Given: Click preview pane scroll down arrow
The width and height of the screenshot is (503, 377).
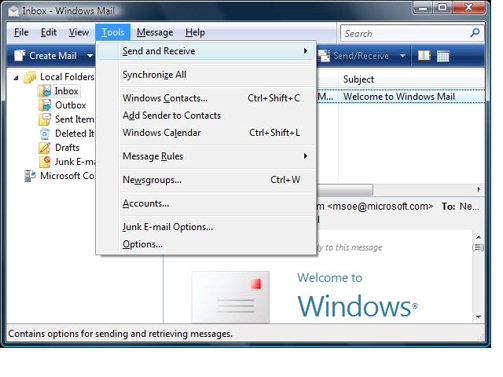Looking at the screenshot, I should pyautogui.click(x=479, y=316).
